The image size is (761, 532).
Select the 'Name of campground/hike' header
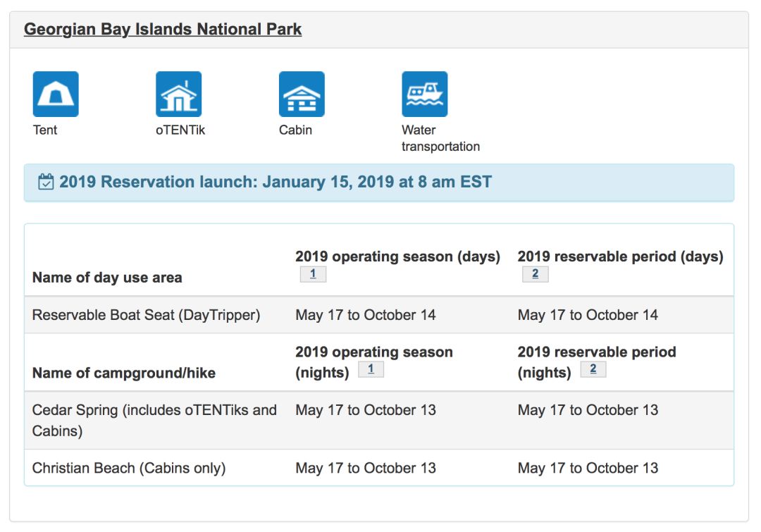pyautogui.click(x=124, y=373)
